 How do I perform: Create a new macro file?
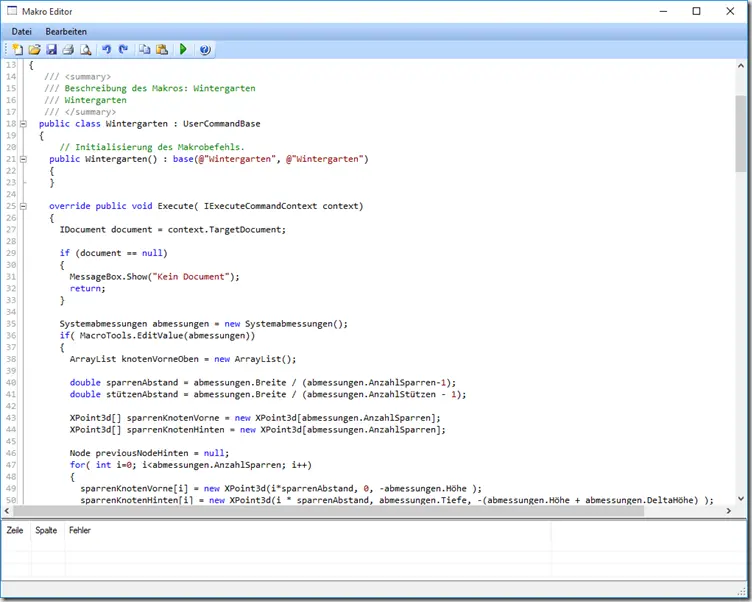(18, 49)
